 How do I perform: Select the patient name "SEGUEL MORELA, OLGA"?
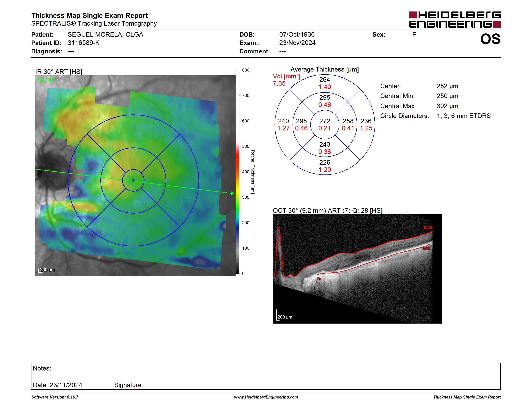click(x=105, y=35)
